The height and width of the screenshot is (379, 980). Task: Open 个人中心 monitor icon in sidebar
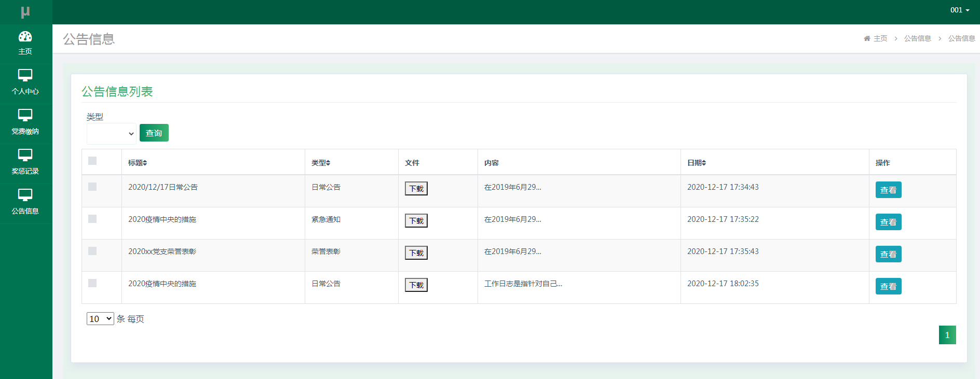pos(25,76)
